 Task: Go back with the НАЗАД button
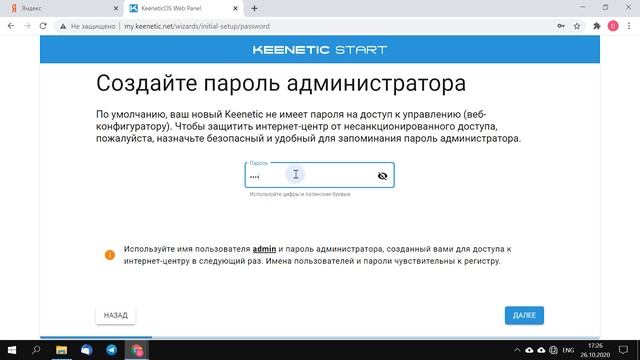click(x=116, y=316)
